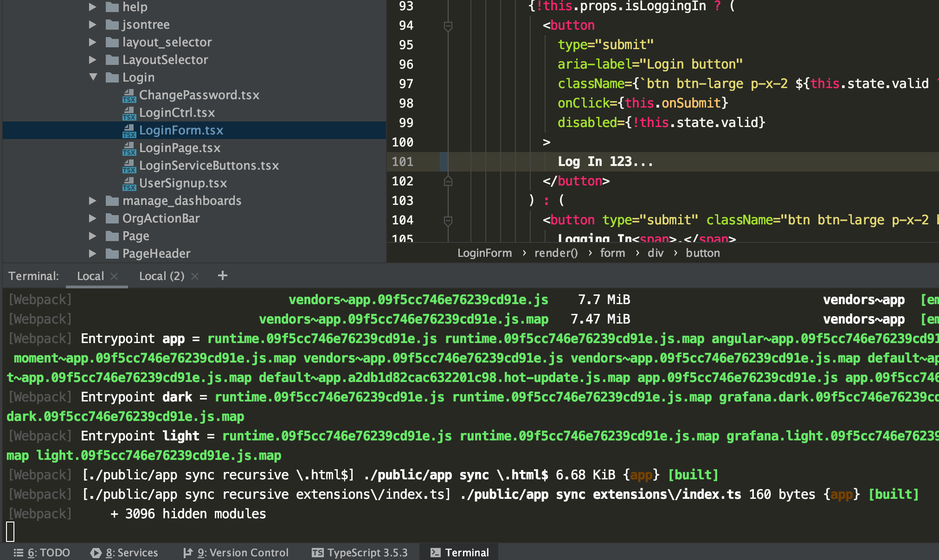Click the LoginForm.tsx file icon
This screenshot has width=939, height=560.
pyautogui.click(x=129, y=131)
